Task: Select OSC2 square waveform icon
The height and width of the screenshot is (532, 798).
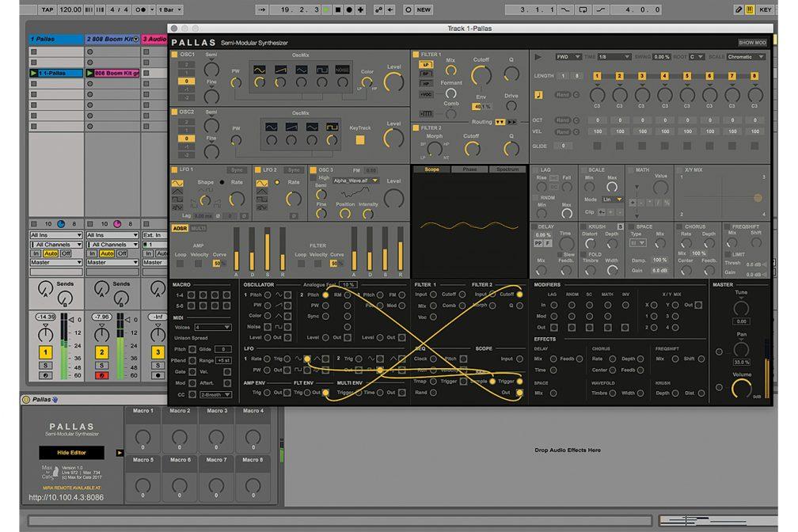Action: pyautogui.click(x=332, y=126)
